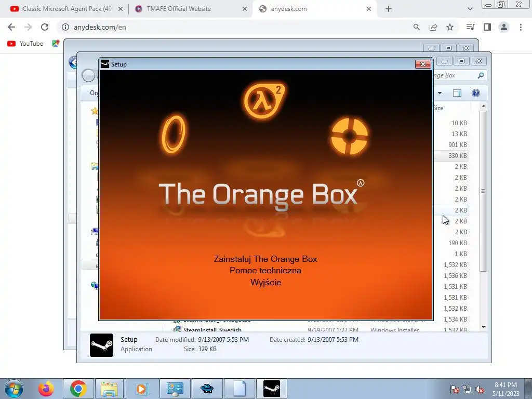Click the Half-Life 2 lambda logo
The image size is (532, 399).
click(x=263, y=101)
